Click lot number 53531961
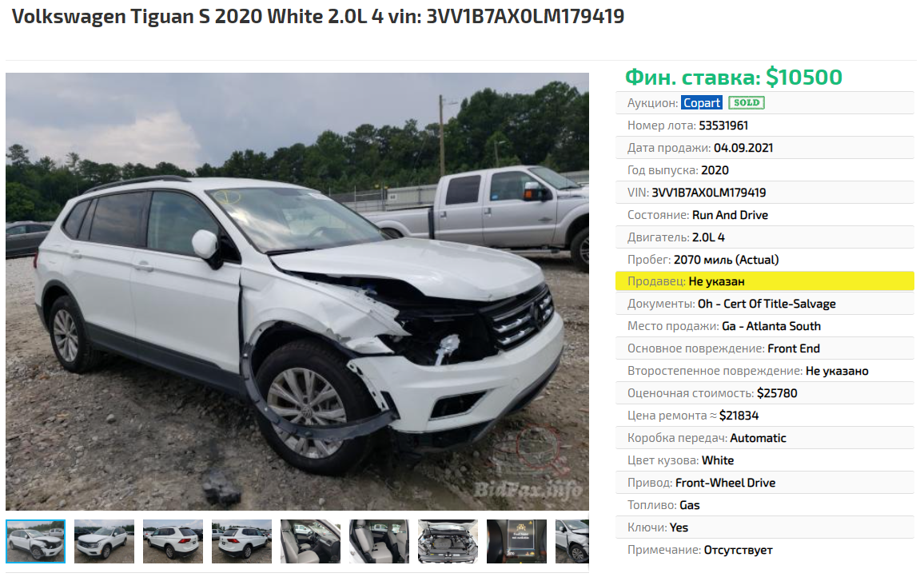 [723, 125]
